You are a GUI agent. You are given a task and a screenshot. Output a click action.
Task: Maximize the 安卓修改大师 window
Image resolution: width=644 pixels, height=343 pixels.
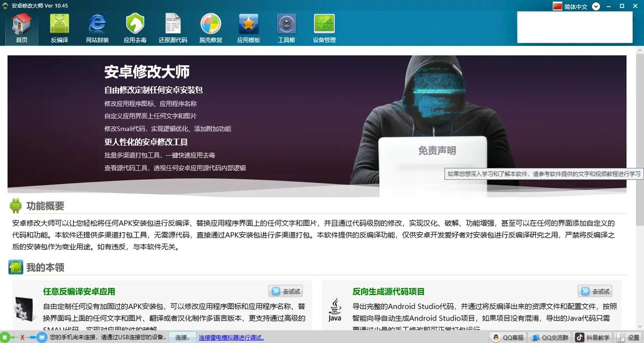pos(622,6)
